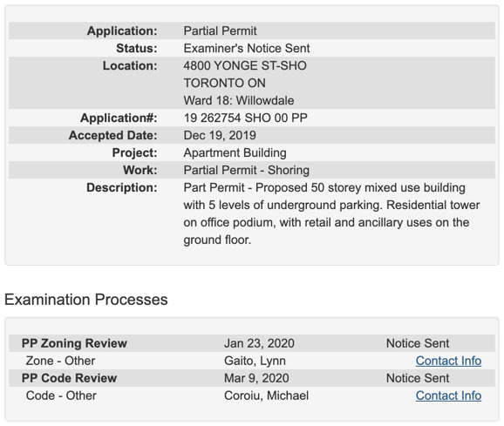Click the description paragraph about 50 storey building
Image resolution: width=504 pixels, height=426 pixels.
pyautogui.click(x=331, y=213)
